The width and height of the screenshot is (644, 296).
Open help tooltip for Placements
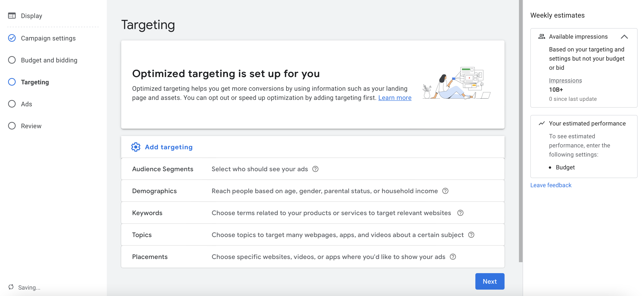coord(453,257)
